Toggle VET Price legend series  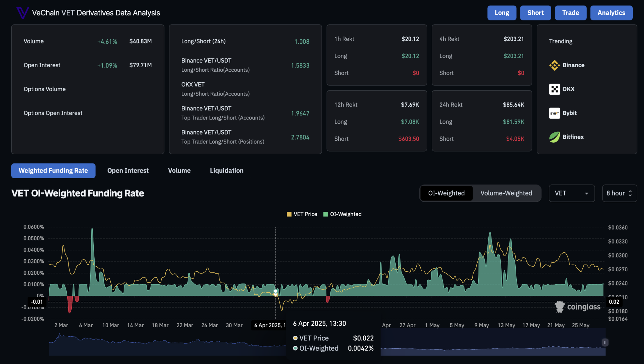click(302, 214)
